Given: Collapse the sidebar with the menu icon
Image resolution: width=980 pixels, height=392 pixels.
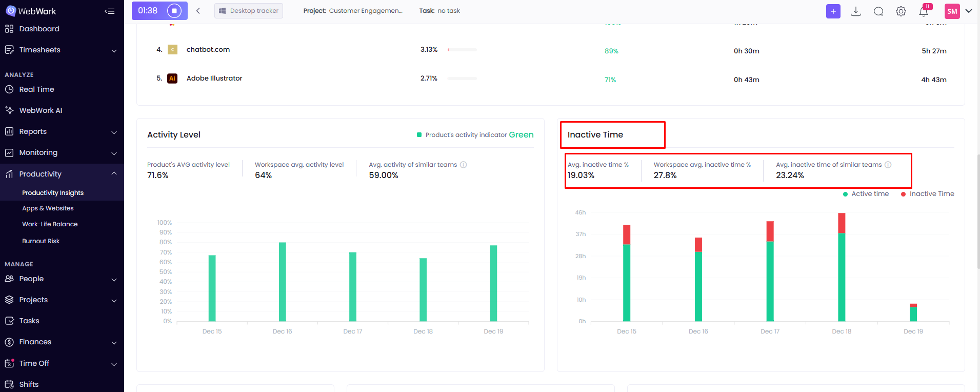Looking at the screenshot, I should [x=109, y=11].
